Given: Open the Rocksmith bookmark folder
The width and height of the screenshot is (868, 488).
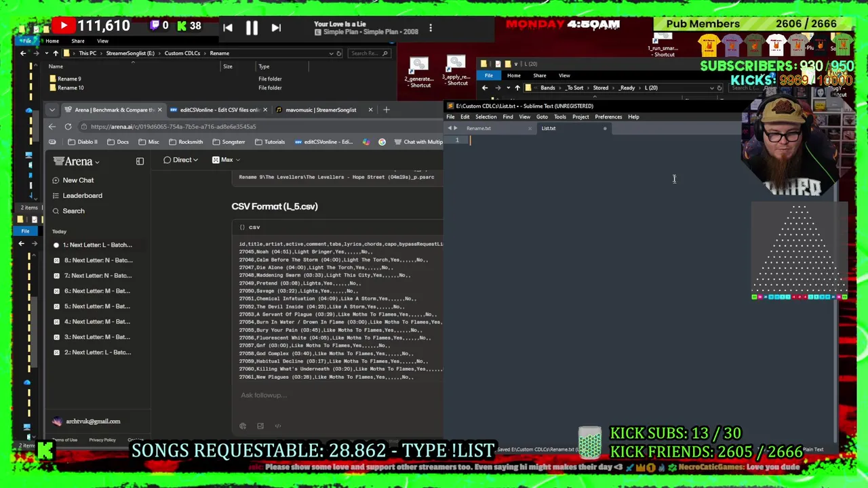Looking at the screenshot, I should (x=186, y=142).
